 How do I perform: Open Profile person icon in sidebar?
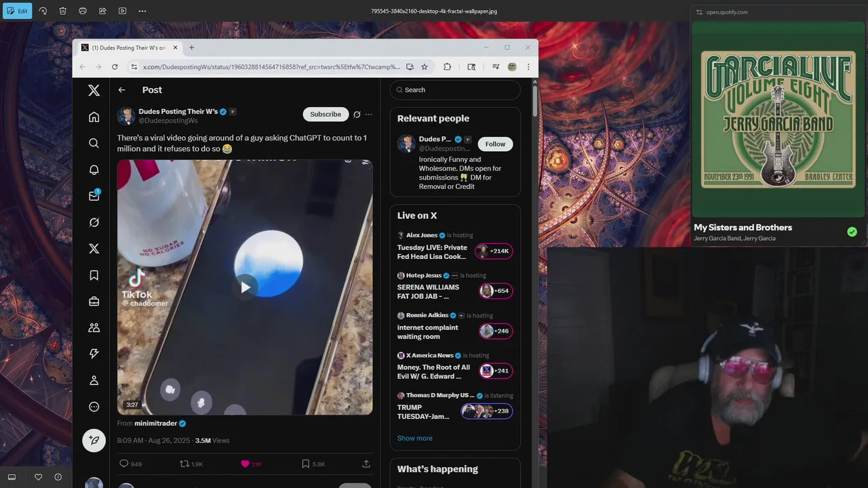point(94,380)
